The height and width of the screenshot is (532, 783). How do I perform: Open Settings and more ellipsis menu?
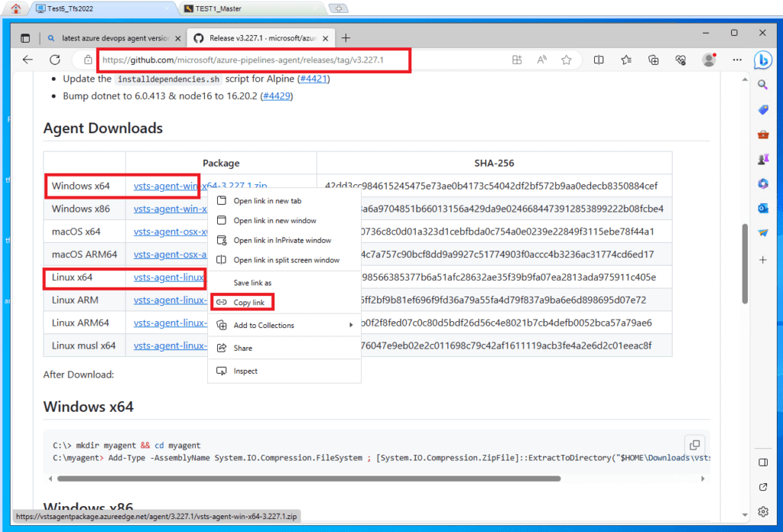(x=737, y=60)
